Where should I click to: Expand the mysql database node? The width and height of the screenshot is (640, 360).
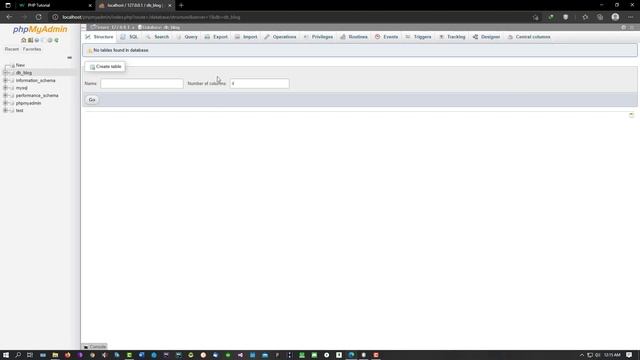[5, 88]
